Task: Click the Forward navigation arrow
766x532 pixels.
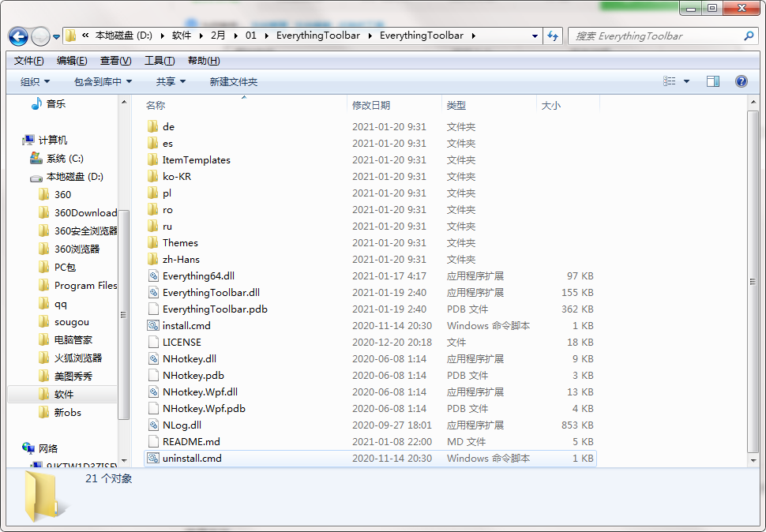Action: pyautogui.click(x=40, y=36)
